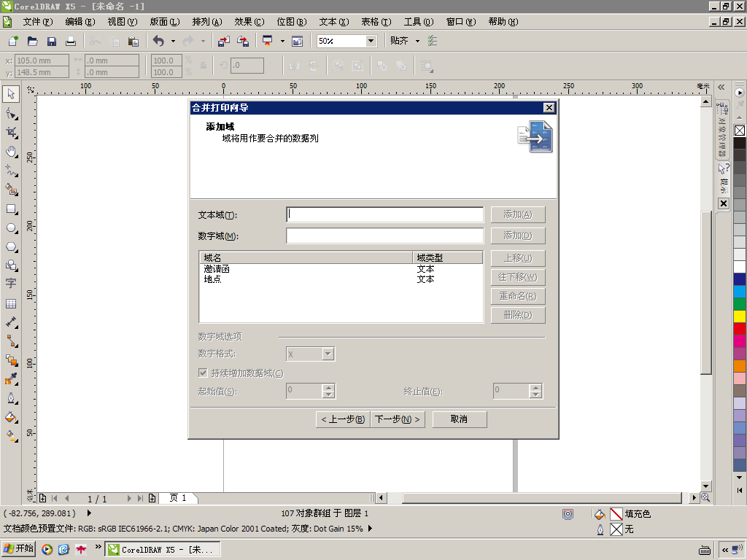Screen dimensions: 747x560
Task: Create a new document from toolbar
Action: [x=13, y=42]
